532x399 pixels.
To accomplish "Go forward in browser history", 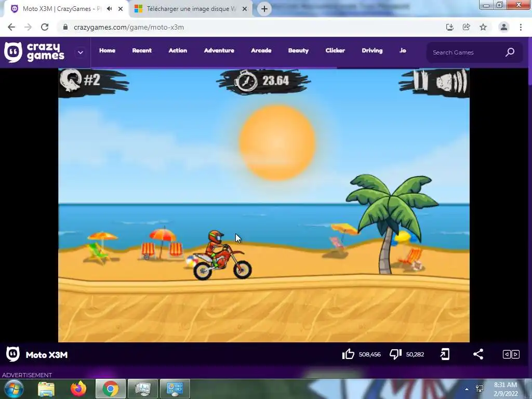I will tap(28, 27).
